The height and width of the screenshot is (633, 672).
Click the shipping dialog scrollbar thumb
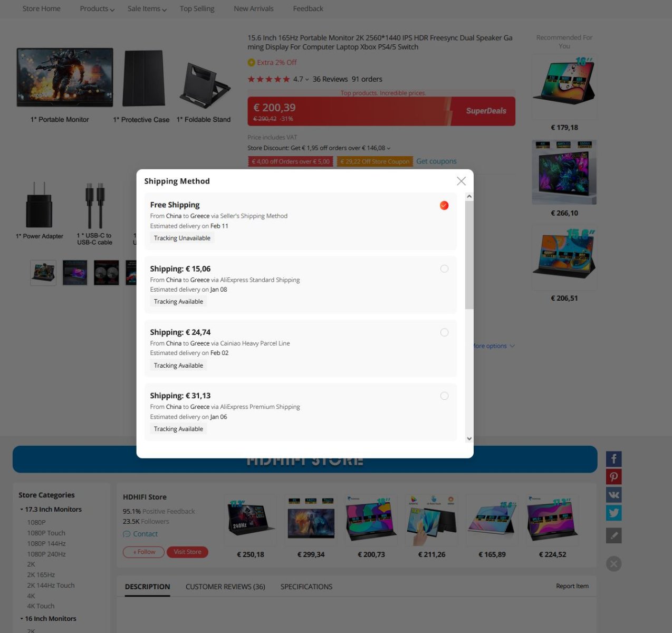pos(469,254)
